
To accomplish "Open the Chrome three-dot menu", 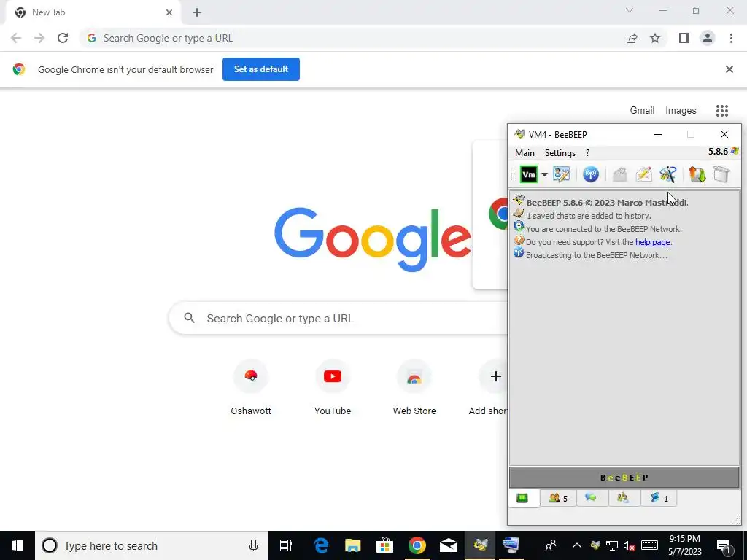I will click(731, 38).
